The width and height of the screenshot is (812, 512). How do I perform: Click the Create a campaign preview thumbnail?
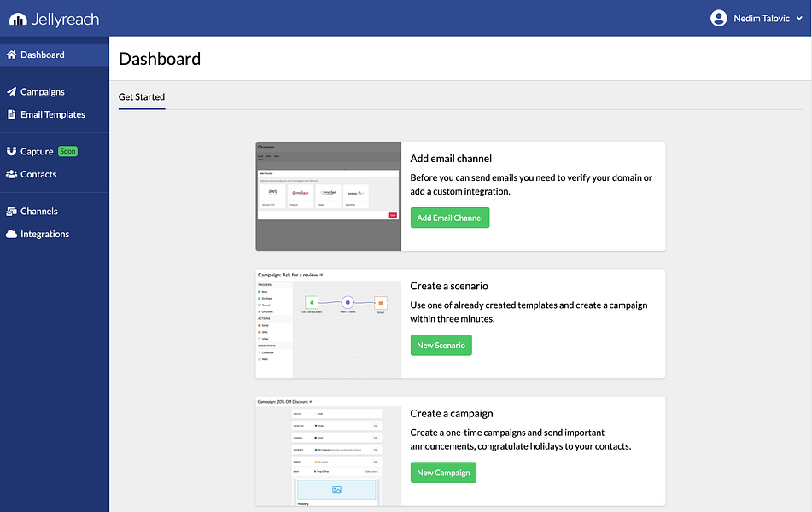tap(329, 451)
